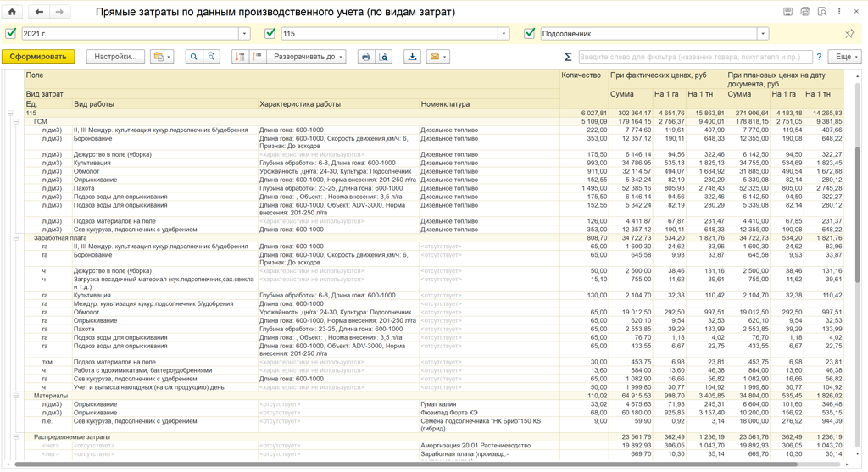Open print preview with the magnifier-page icon
Image resolution: width=868 pixels, height=472 pixels.
pyautogui.click(x=384, y=57)
